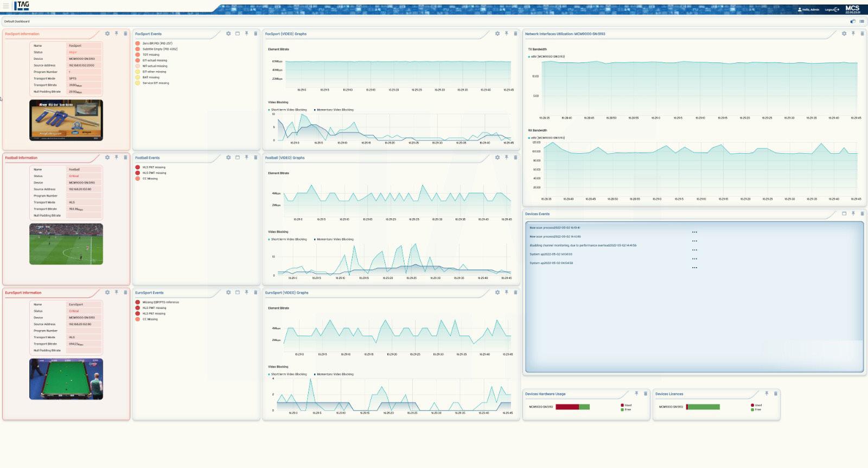Open settings of FoxSport Information panel
The image size is (868, 468).
(x=107, y=34)
